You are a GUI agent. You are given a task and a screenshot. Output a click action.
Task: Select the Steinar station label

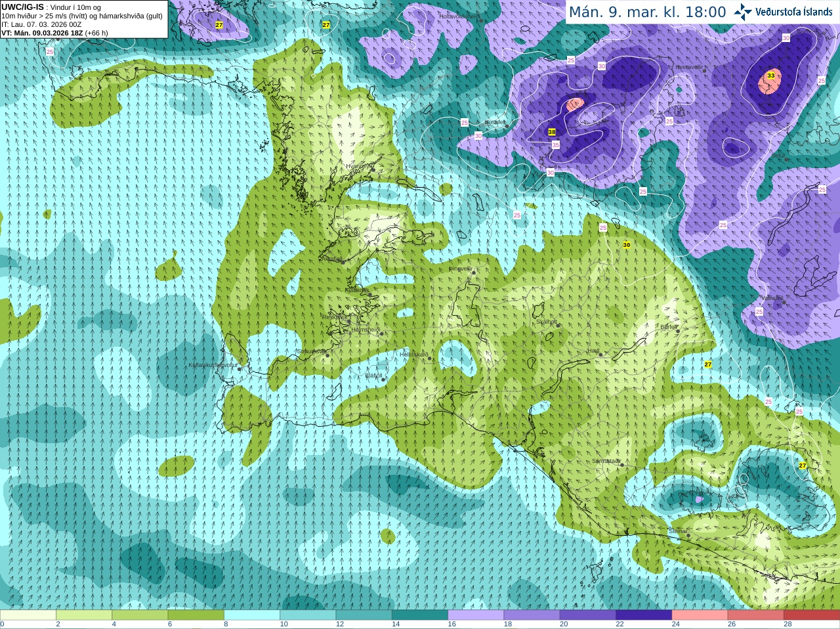(x=678, y=531)
